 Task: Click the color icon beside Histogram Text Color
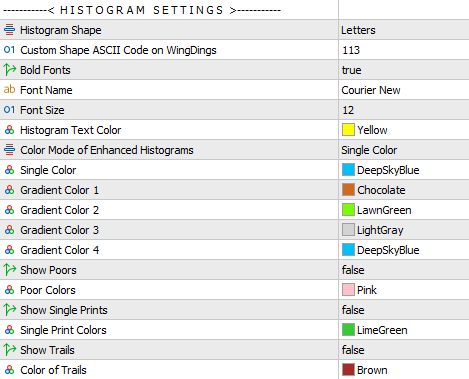9,130
